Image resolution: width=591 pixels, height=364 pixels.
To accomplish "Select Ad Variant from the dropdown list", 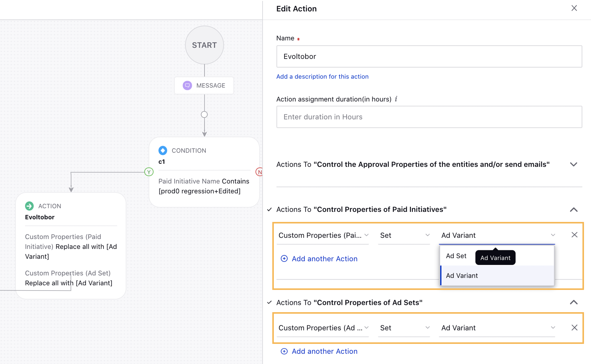I will (x=462, y=276).
